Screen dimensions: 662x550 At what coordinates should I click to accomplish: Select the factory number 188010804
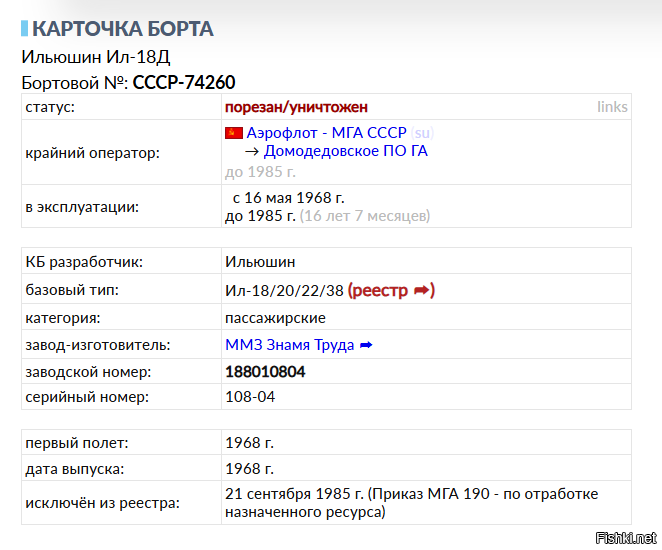click(265, 372)
